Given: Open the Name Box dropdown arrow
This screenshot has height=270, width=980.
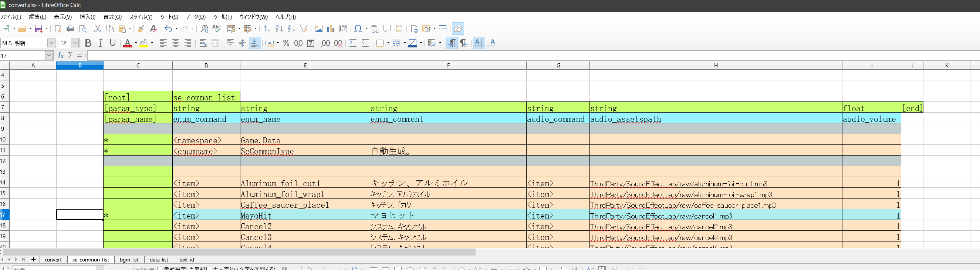Looking at the screenshot, I should point(49,56).
